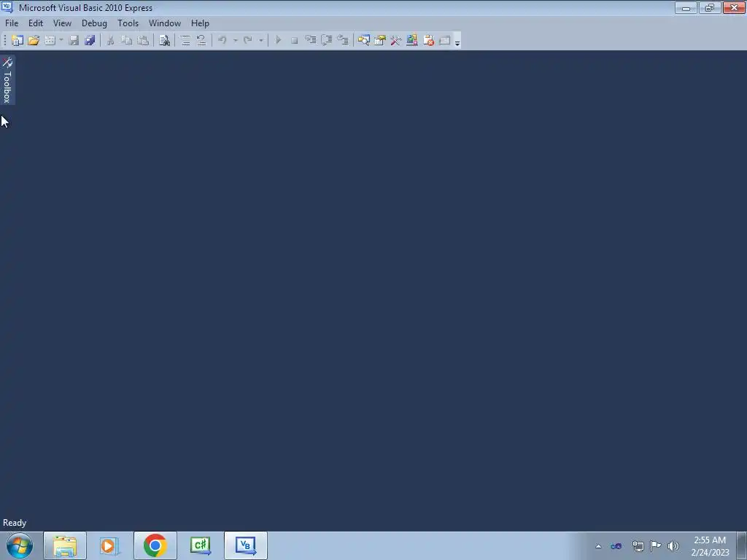Click the Redo arrow icon
Image resolution: width=747 pixels, height=560 pixels.
(x=248, y=41)
